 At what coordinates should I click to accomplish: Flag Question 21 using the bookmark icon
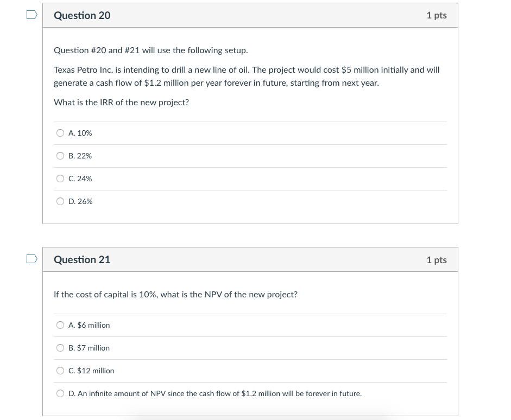point(32,259)
